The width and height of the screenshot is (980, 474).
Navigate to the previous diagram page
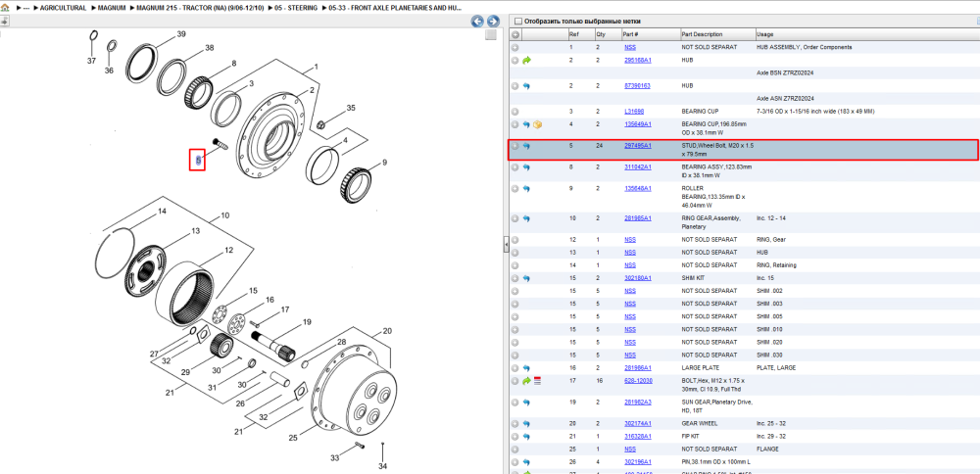pos(477,22)
